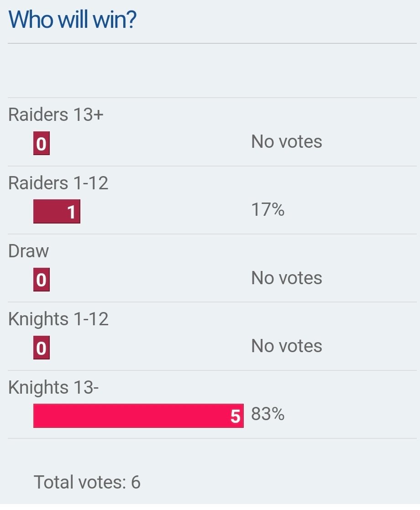This screenshot has height=510, width=420.
Task: Click the Raiders 1-12 one-vote bar
Action: (x=57, y=211)
